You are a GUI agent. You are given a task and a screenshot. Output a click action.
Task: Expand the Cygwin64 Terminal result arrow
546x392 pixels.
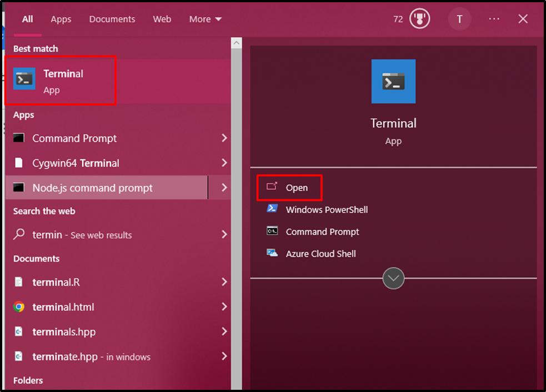click(224, 163)
